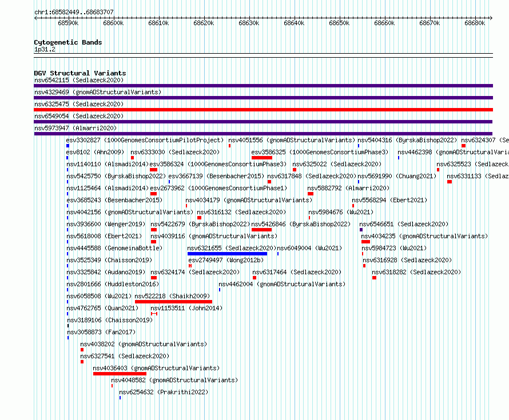Screen dimensions: 509x420
Task: Open nsv3936600 (Wenger2019) label
Action: [x=106, y=224]
